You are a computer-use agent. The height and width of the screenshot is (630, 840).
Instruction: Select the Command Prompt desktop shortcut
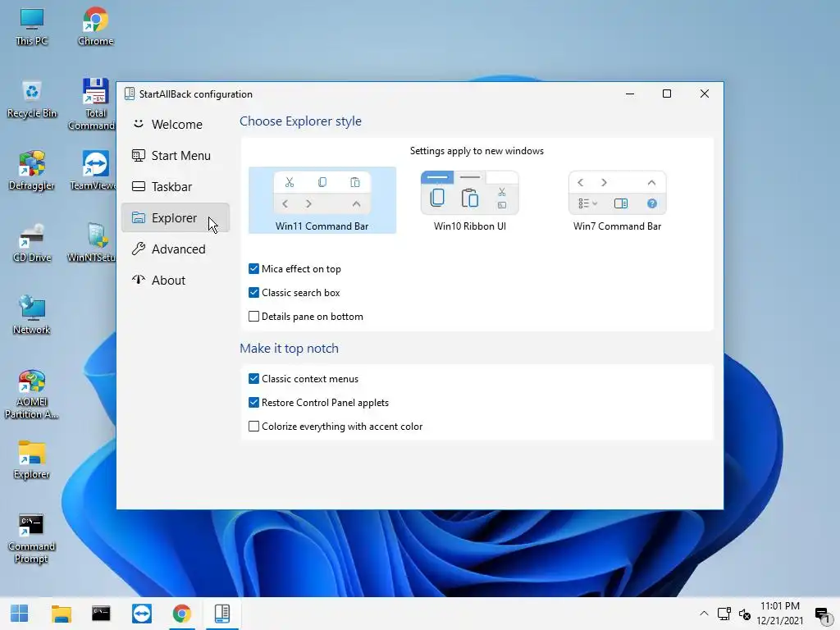coord(32,538)
